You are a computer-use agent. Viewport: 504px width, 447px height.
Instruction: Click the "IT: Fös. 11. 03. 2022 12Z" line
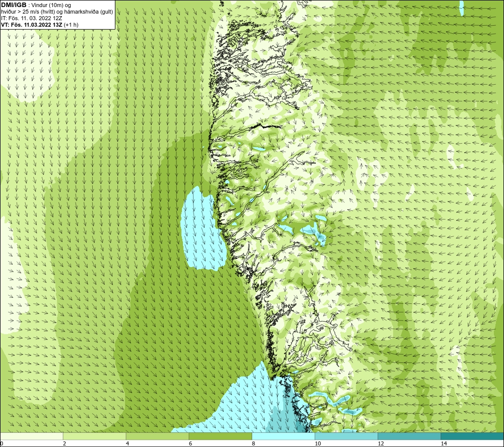tap(31, 18)
